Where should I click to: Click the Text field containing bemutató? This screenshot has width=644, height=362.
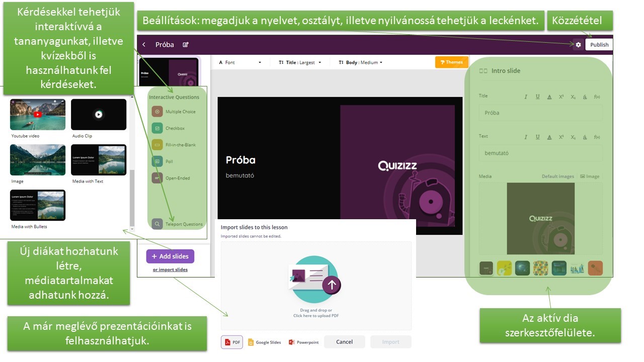click(540, 153)
